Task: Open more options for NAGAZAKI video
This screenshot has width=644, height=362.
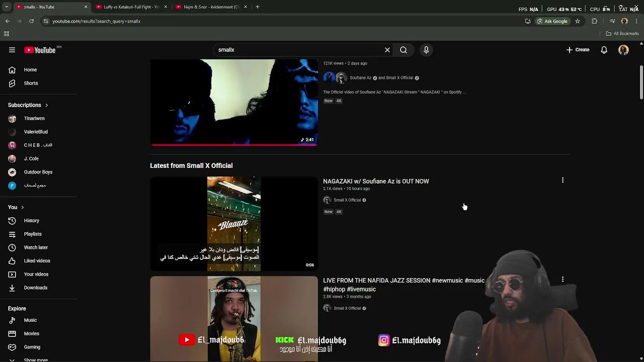Action: pos(562,180)
